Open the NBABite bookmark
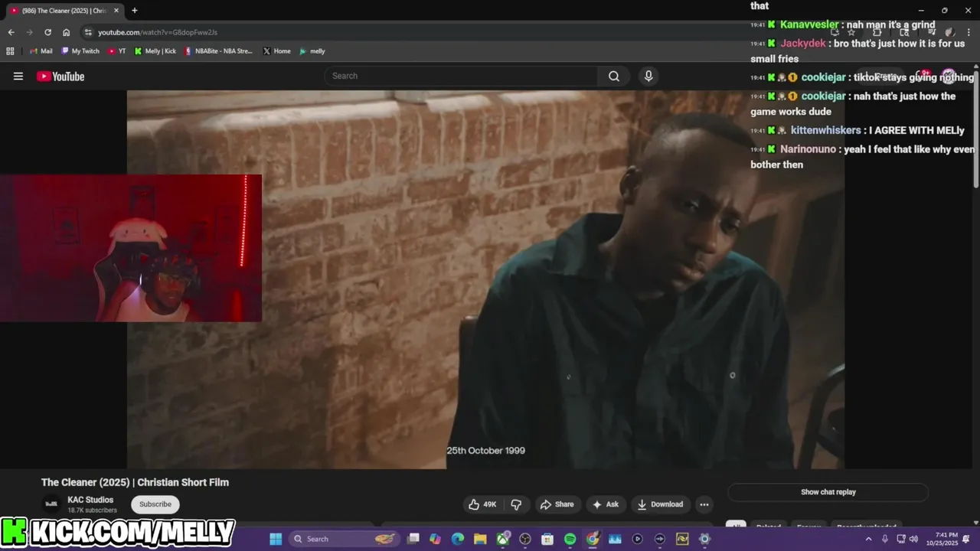Image resolution: width=980 pixels, height=551 pixels. (x=218, y=51)
